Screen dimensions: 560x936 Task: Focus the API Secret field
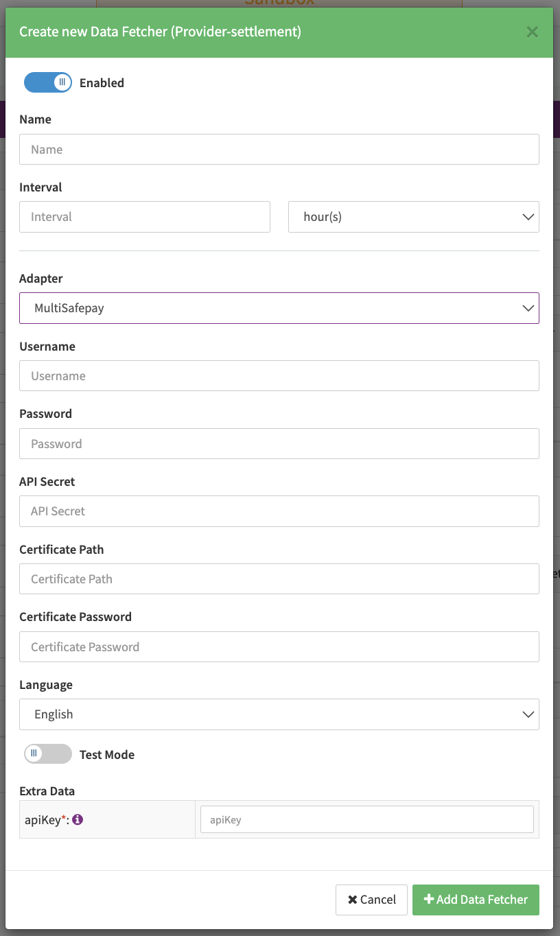pyautogui.click(x=279, y=511)
